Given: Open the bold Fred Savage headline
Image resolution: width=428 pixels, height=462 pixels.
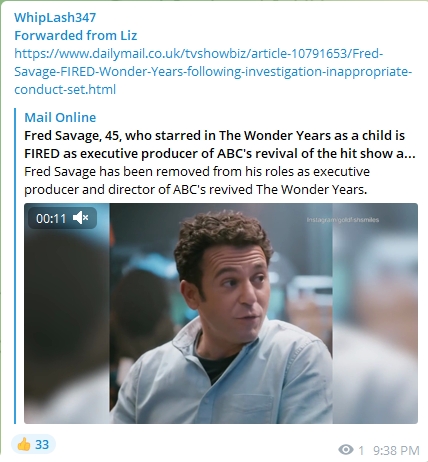Looking at the screenshot, I should click(x=220, y=144).
